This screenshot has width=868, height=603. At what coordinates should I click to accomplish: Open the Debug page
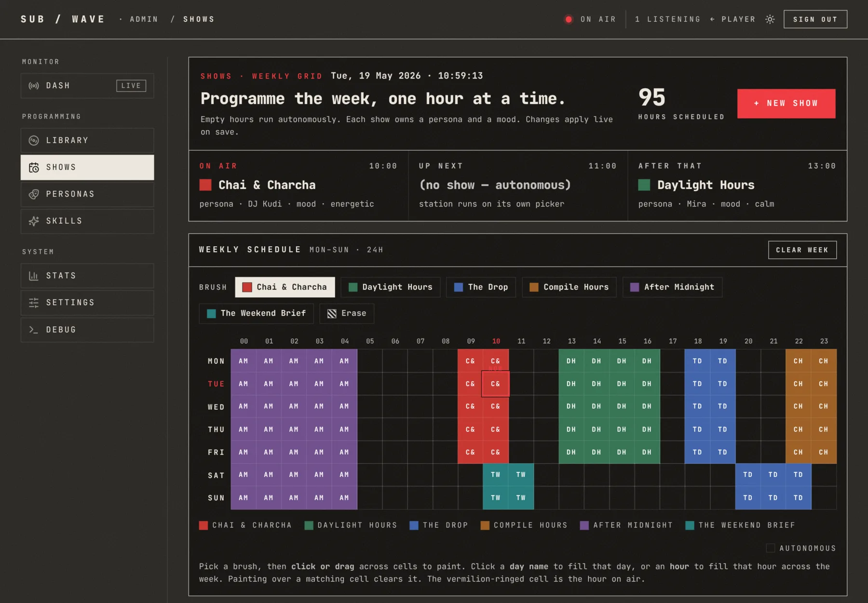pos(87,330)
